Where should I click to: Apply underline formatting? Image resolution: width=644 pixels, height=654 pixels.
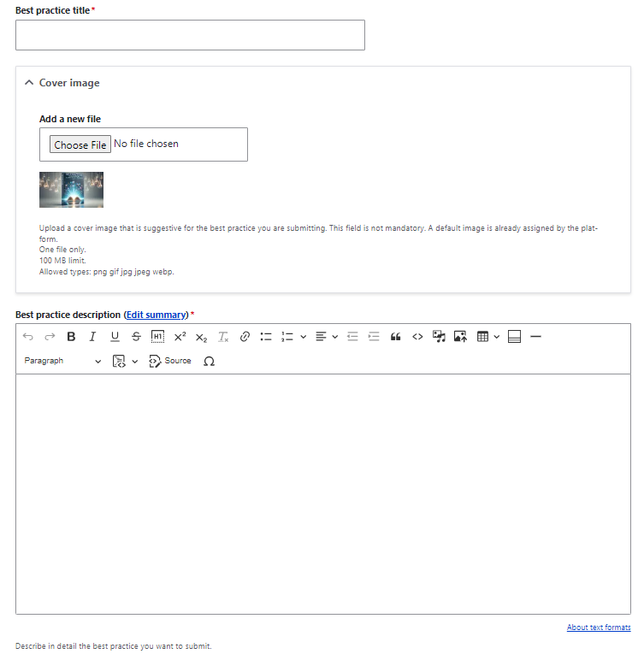click(115, 337)
